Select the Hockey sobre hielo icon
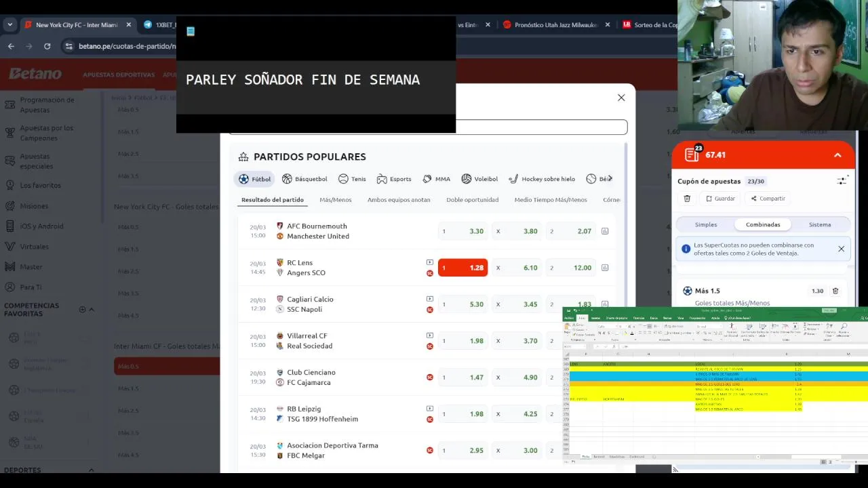This screenshot has height=488, width=868. (542, 179)
